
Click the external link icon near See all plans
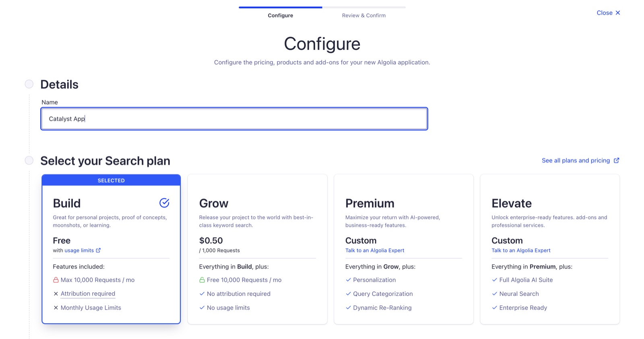pyautogui.click(x=617, y=160)
